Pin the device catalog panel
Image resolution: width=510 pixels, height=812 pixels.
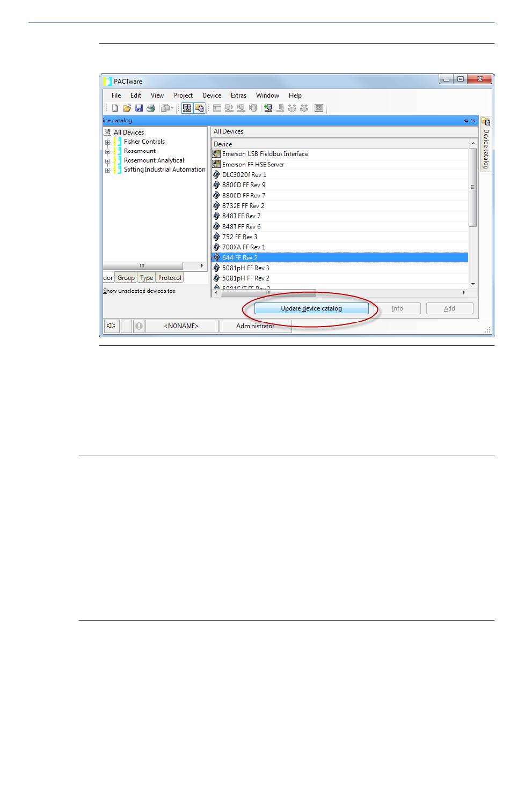[466, 121]
